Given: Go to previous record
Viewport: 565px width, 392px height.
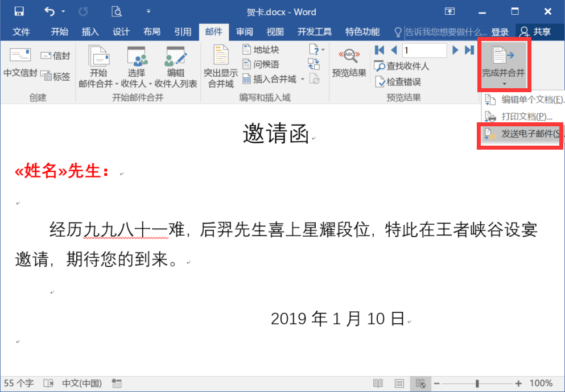Looking at the screenshot, I should [x=394, y=50].
